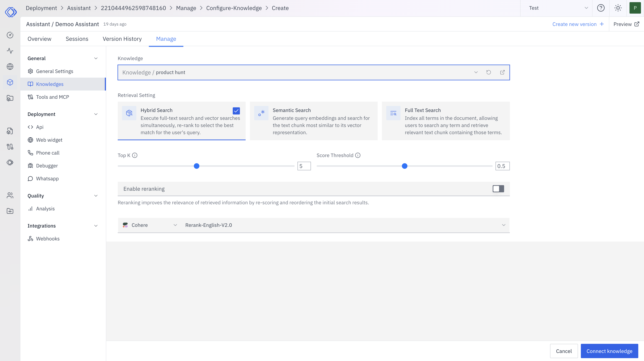The image size is (644, 361).
Task: Select the globe icon in the left rail
Action: (x=10, y=67)
